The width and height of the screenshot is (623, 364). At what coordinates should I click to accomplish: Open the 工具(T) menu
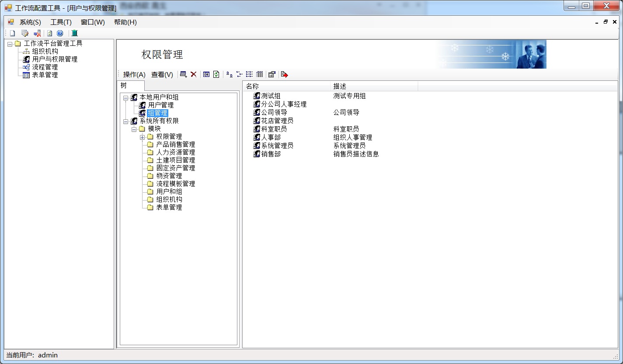(61, 22)
